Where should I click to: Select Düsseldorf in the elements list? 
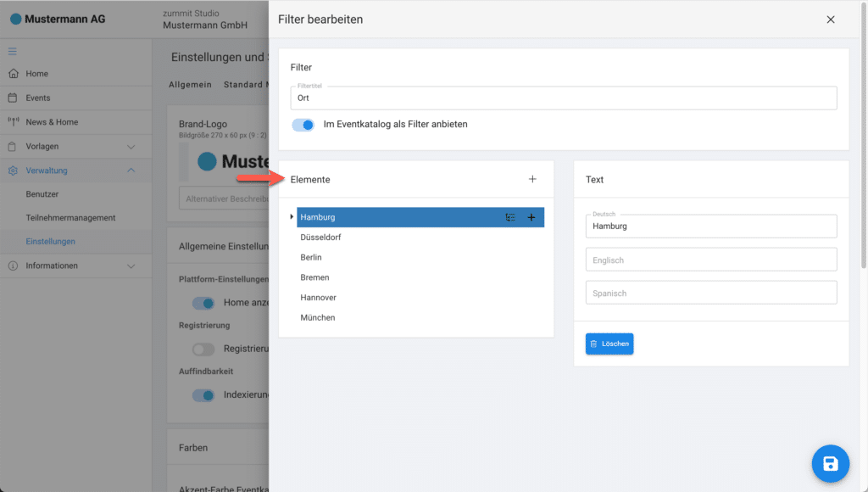321,238
